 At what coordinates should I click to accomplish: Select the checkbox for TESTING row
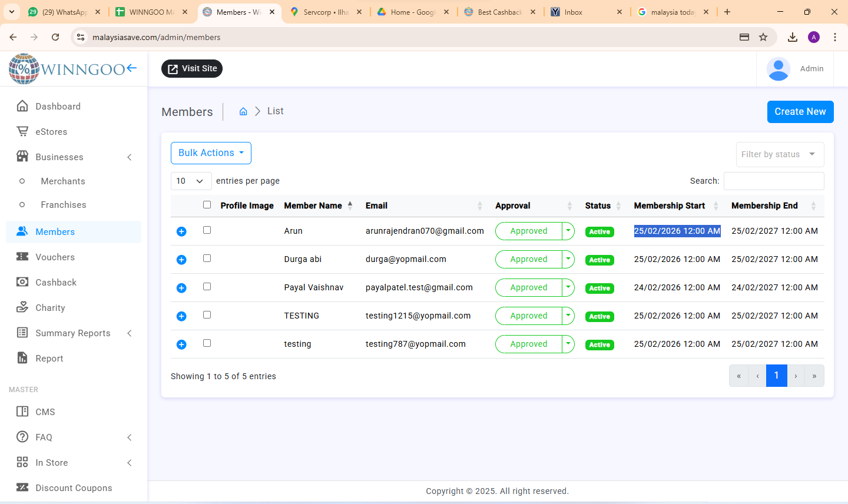(207, 315)
